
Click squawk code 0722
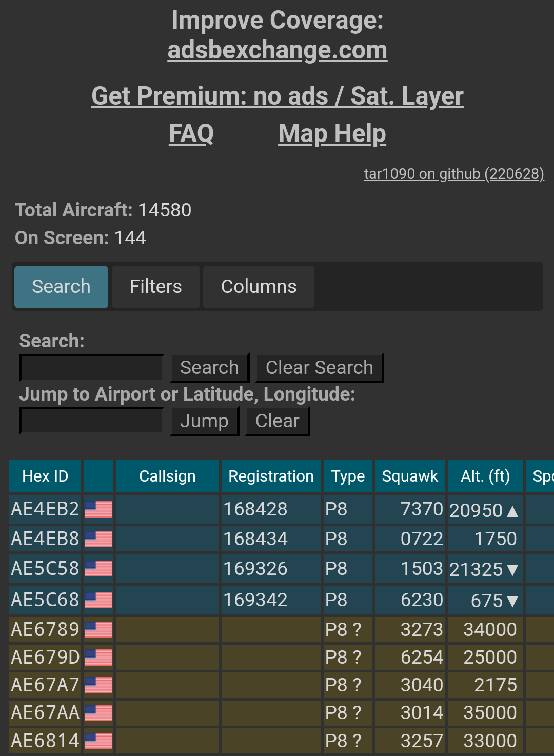coord(422,539)
